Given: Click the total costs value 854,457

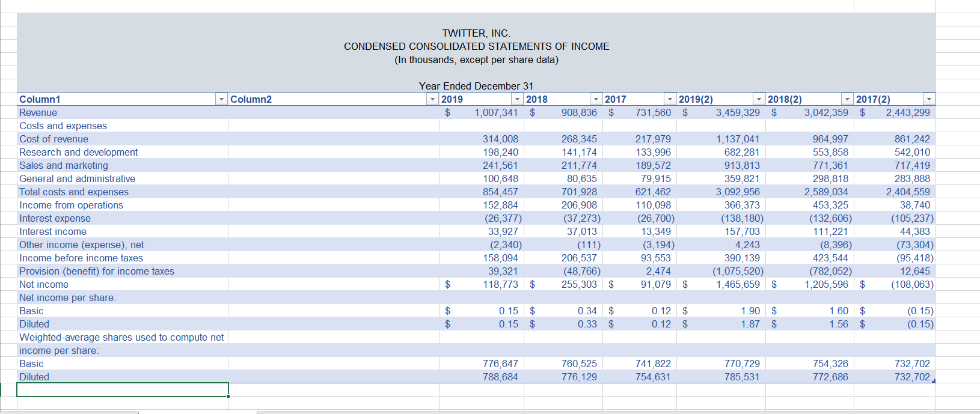Looking at the screenshot, I should [x=500, y=192].
